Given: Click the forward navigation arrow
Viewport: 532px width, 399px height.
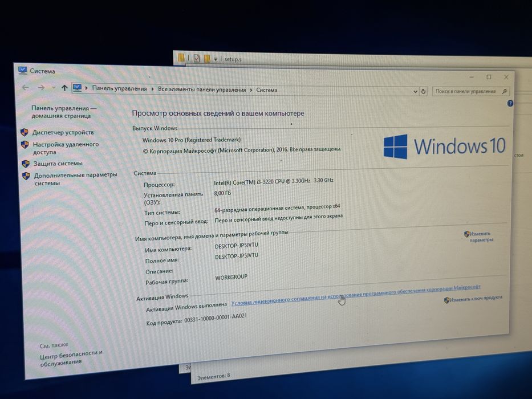Looking at the screenshot, I should coord(42,88).
